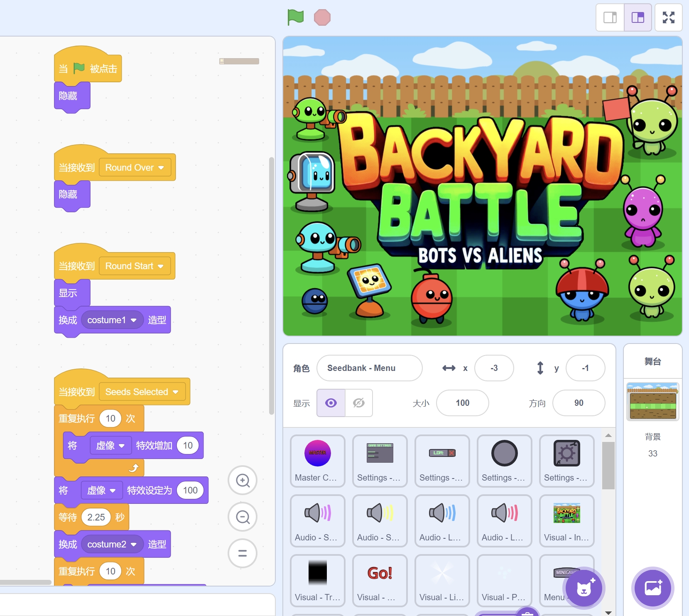Screen dimensions: 689x616
Task: Expand the Seeds Selected message dropdown
Action: (175, 392)
